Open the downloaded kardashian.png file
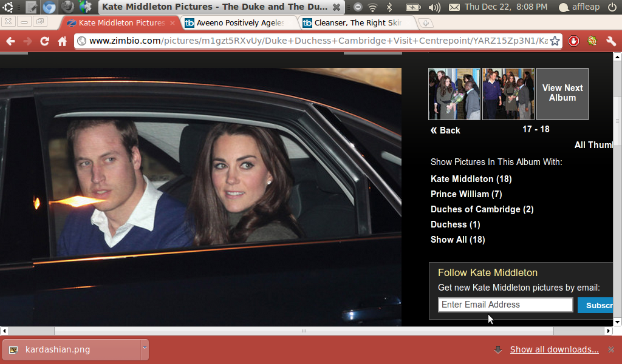The height and width of the screenshot is (364, 622). click(x=72, y=349)
